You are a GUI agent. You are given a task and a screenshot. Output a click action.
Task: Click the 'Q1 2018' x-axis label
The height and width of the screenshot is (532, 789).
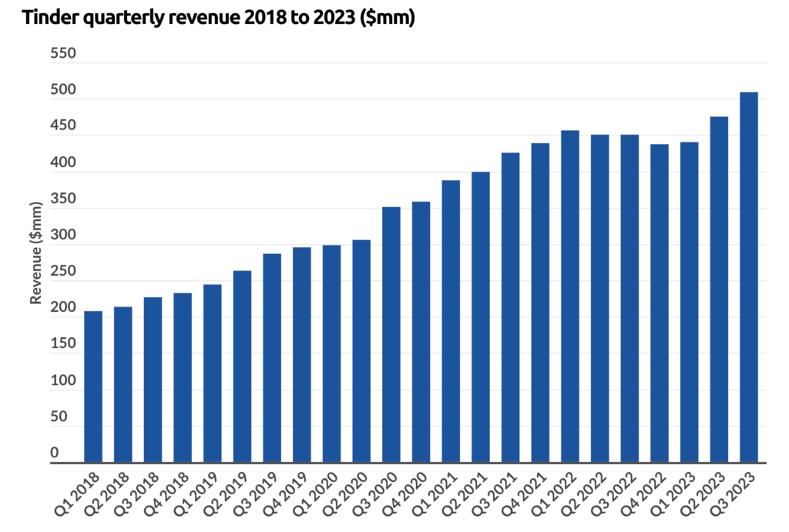[x=77, y=494]
